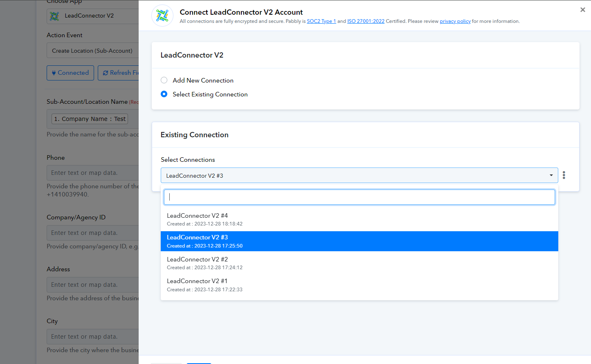The width and height of the screenshot is (591, 364).
Task: Choose LeadConnector V2 #3 from the list
Action: pos(360,241)
